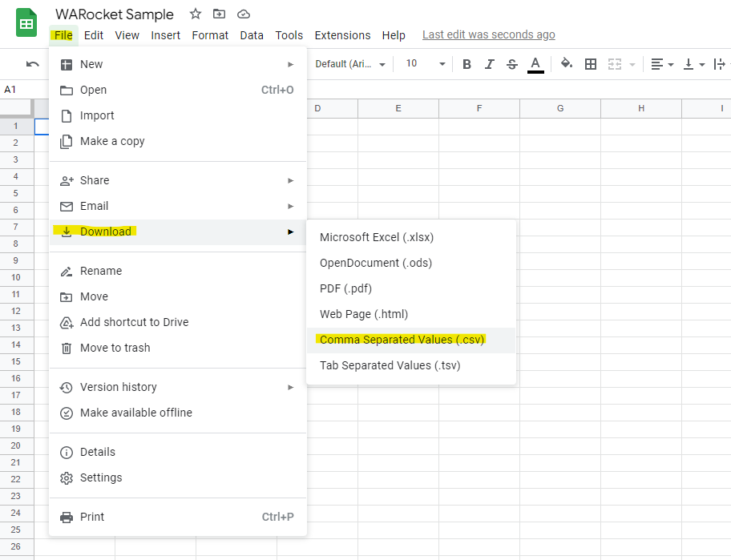This screenshot has height=560, width=731.
Task: Star the WARocket Sample spreadsheet
Action: pyautogui.click(x=195, y=14)
